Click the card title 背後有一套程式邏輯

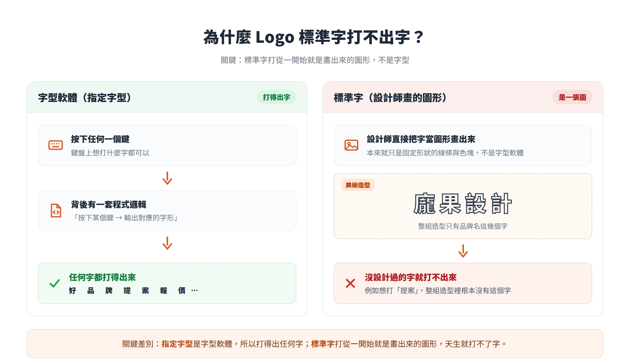point(109,204)
